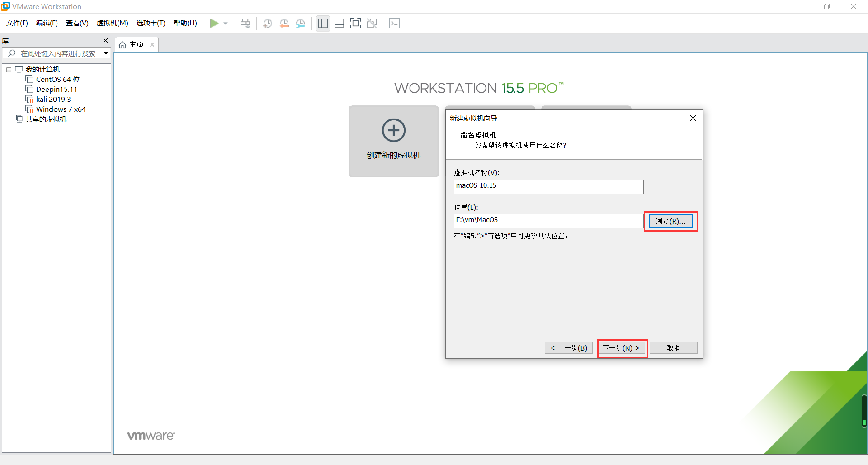Open the 查看(V) menu
The width and height of the screenshot is (868, 465).
pos(77,23)
